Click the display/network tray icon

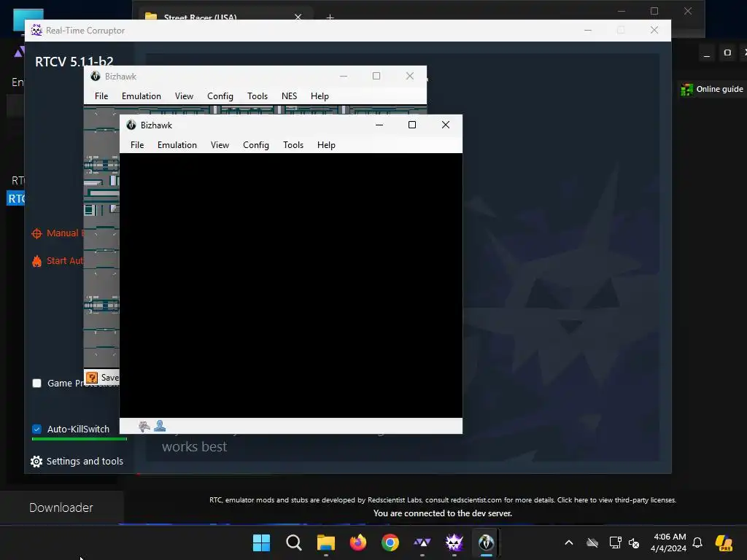coord(615,542)
